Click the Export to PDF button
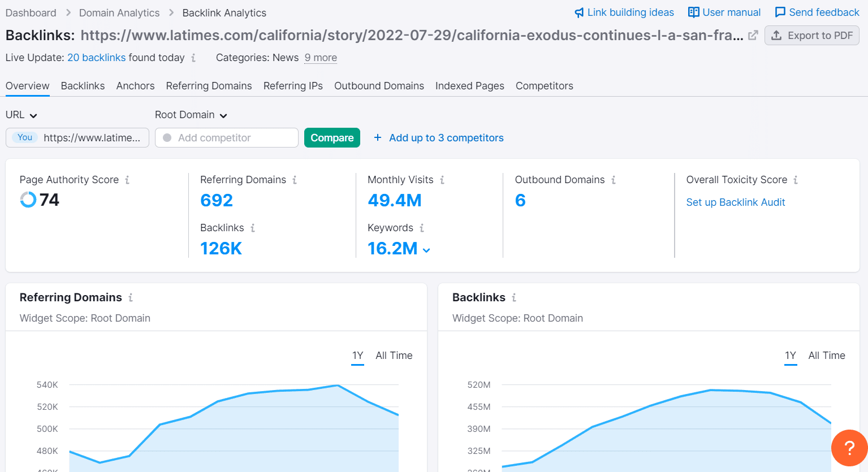This screenshot has width=868, height=472. 812,36
